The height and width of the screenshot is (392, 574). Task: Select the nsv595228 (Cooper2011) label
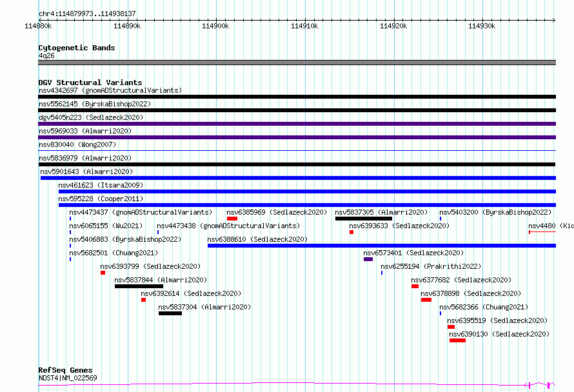(x=101, y=199)
